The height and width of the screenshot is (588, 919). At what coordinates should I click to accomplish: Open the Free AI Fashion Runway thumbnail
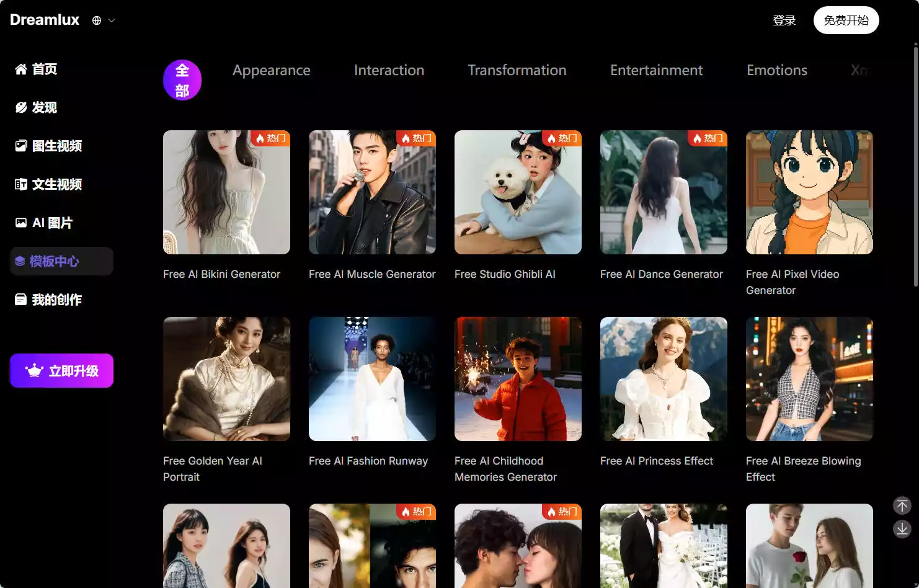pos(372,379)
